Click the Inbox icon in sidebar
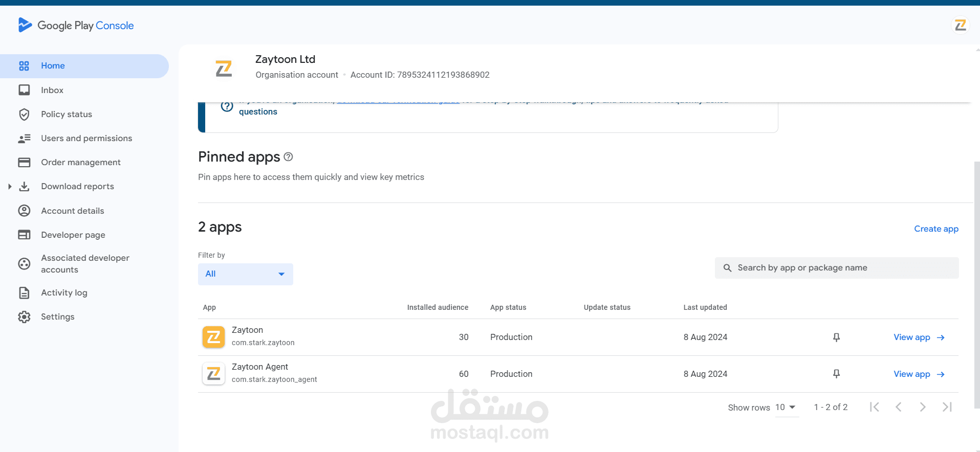 click(x=24, y=90)
